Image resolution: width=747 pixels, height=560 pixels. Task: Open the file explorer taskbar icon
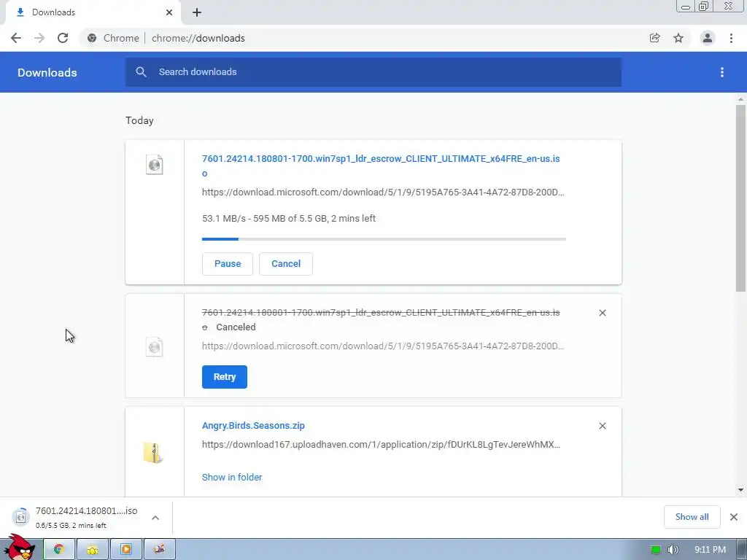(93, 550)
